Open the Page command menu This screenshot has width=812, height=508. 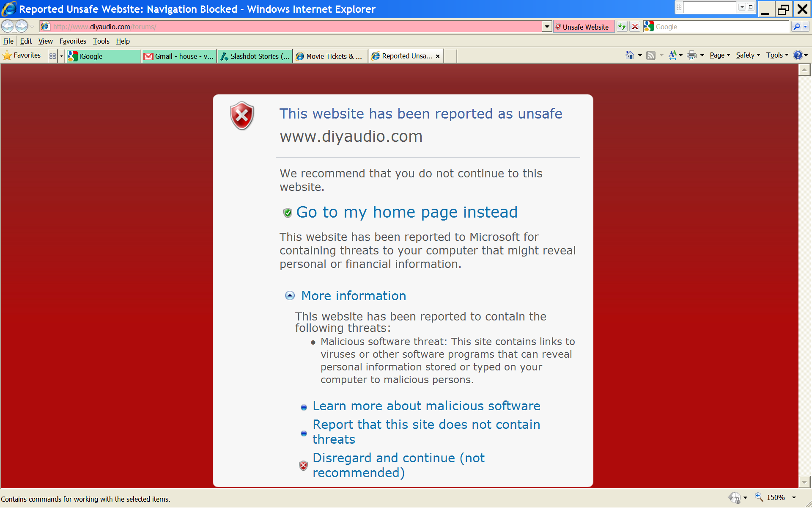coord(720,55)
